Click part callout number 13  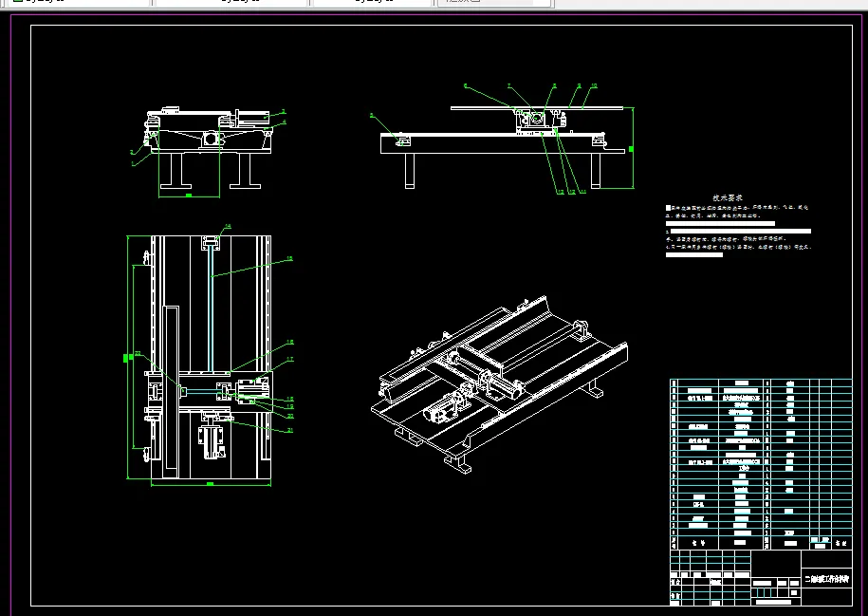561,192
